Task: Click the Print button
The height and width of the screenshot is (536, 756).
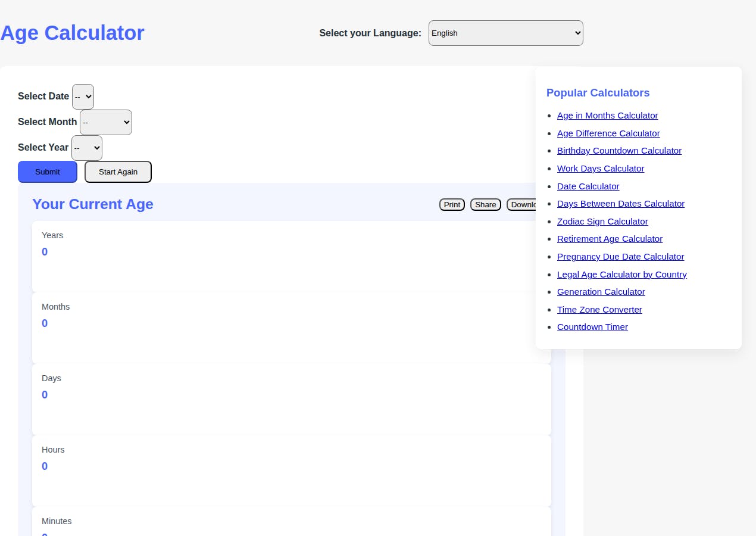Action: click(452, 204)
